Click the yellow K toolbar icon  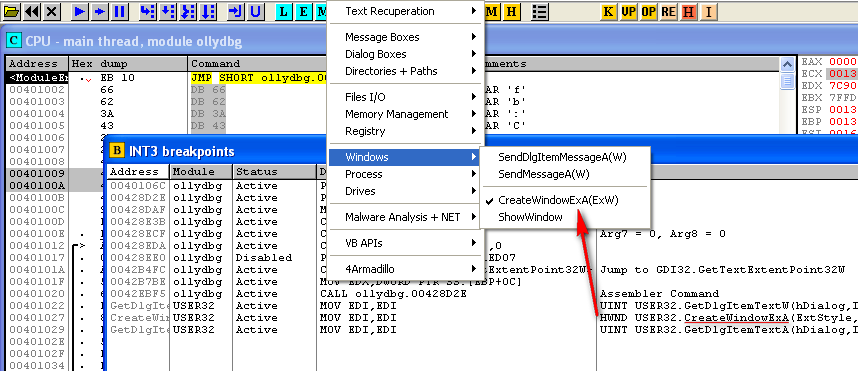point(608,11)
